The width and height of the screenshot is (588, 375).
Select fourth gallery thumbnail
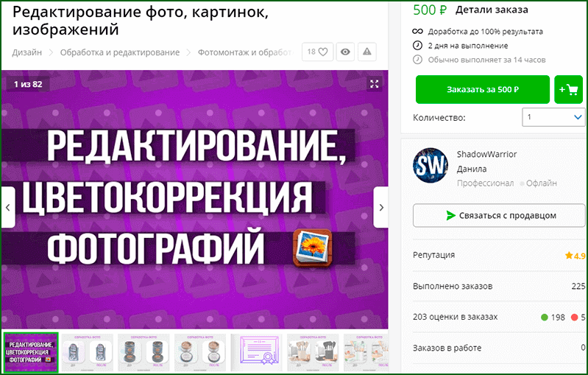tap(200, 352)
